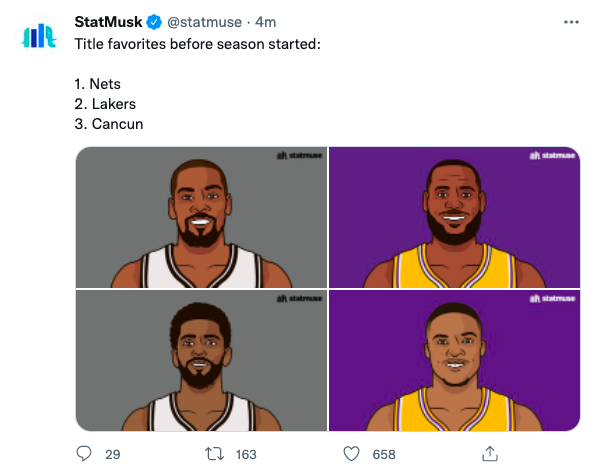Click the 658 likes count
Viewport: 596px width, 466px height.
coord(384,454)
